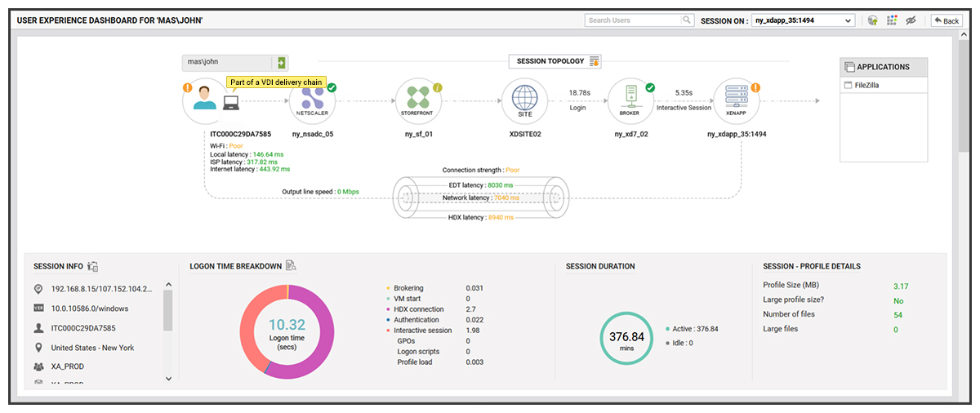The width and height of the screenshot is (980, 413).
Task: Click the Session Info details icon
Action: (93, 266)
